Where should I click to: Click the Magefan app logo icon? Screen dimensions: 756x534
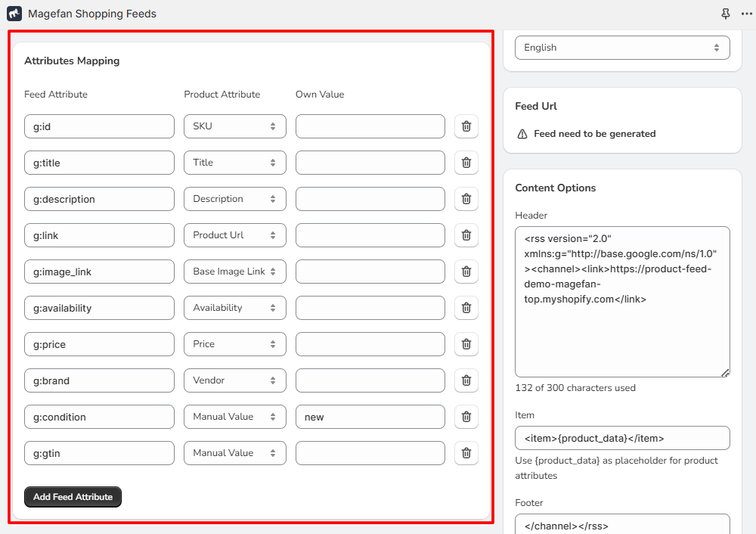tap(14, 14)
